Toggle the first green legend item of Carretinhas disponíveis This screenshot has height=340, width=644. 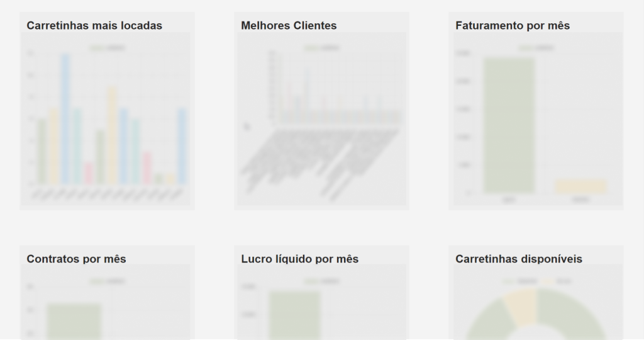[x=520, y=281]
